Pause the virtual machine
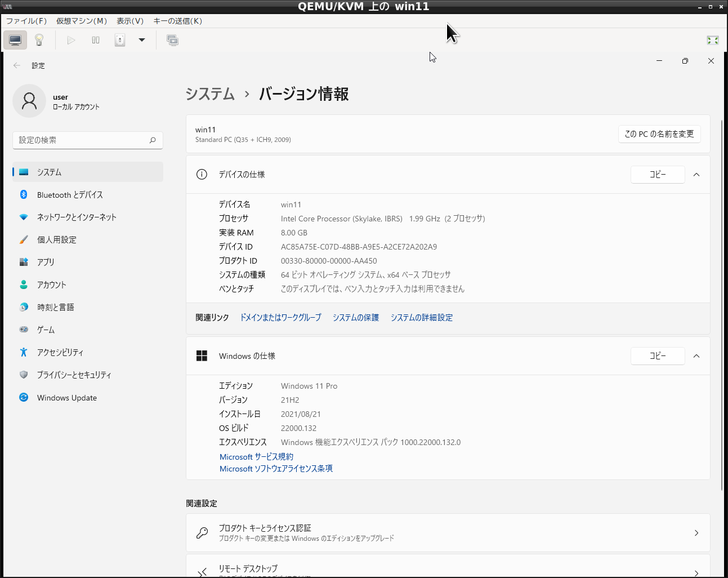Image resolution: width=728 pixels, height=578 pixels. point(96,40)
